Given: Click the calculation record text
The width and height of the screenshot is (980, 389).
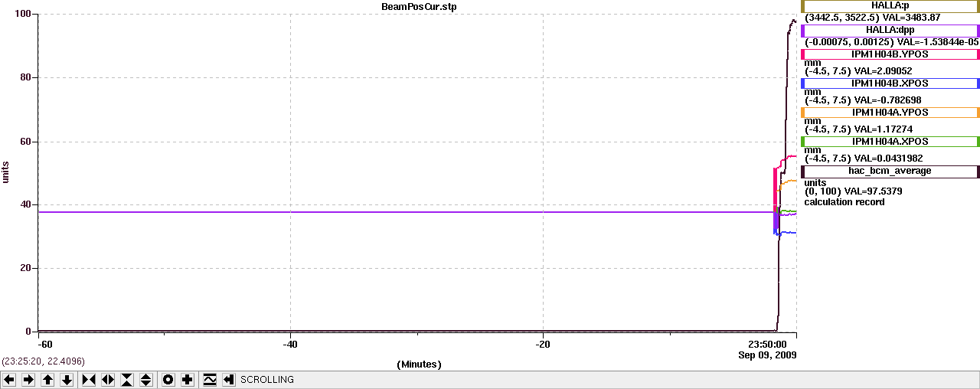Looking at the screenshot, I should (x=844, y=202).
